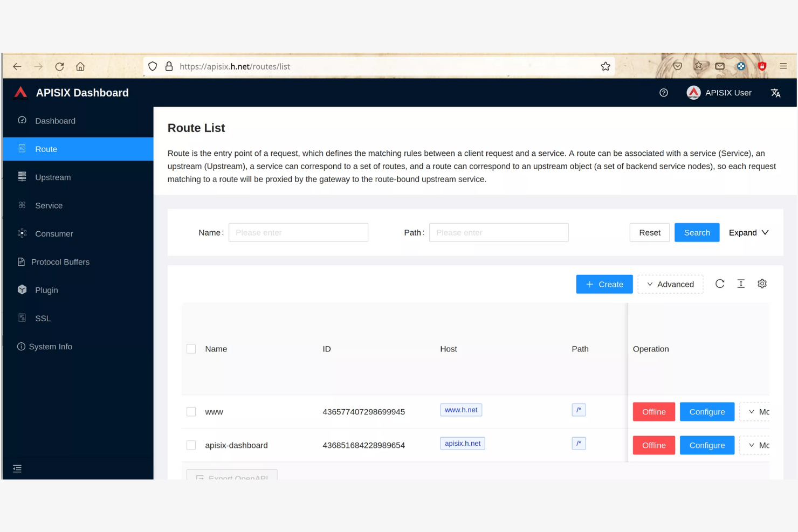Viewport: 798px width, 532px height.
Task: Open the mail extension icon
Action: click(x=720, y=66)
